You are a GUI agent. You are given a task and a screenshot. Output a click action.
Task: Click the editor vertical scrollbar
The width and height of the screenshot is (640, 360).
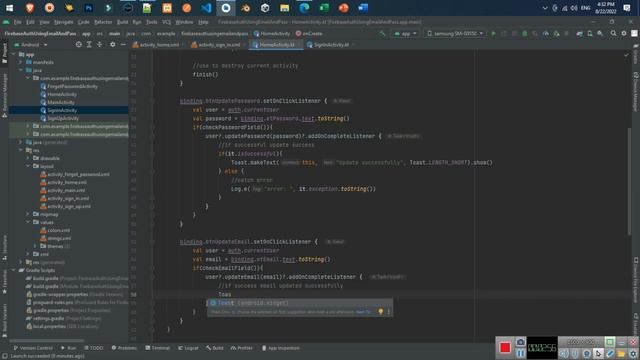click(629, 182)
